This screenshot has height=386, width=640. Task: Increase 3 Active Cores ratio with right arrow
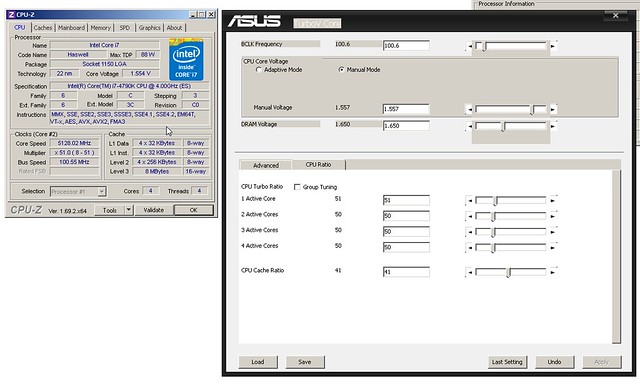[x=553, y=232]
